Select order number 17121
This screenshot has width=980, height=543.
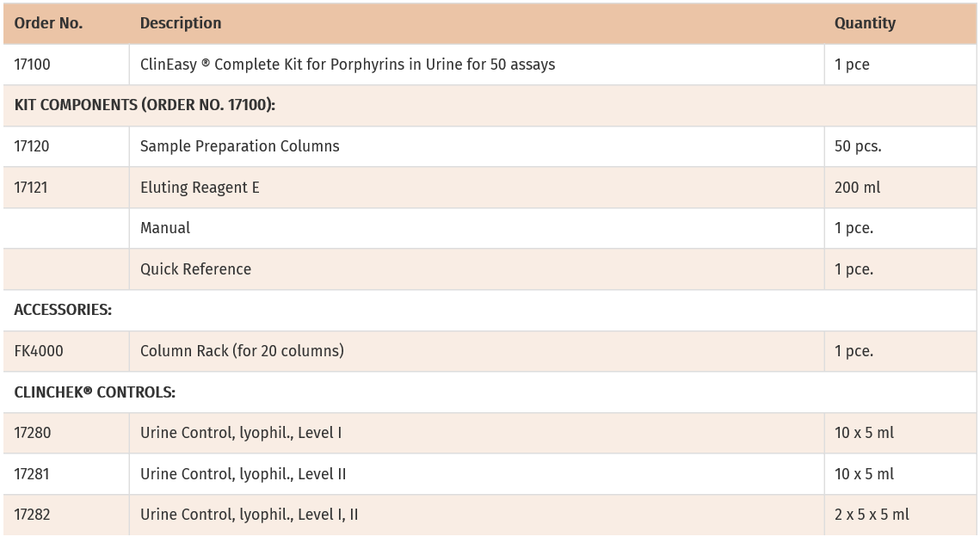coord(31,187)
